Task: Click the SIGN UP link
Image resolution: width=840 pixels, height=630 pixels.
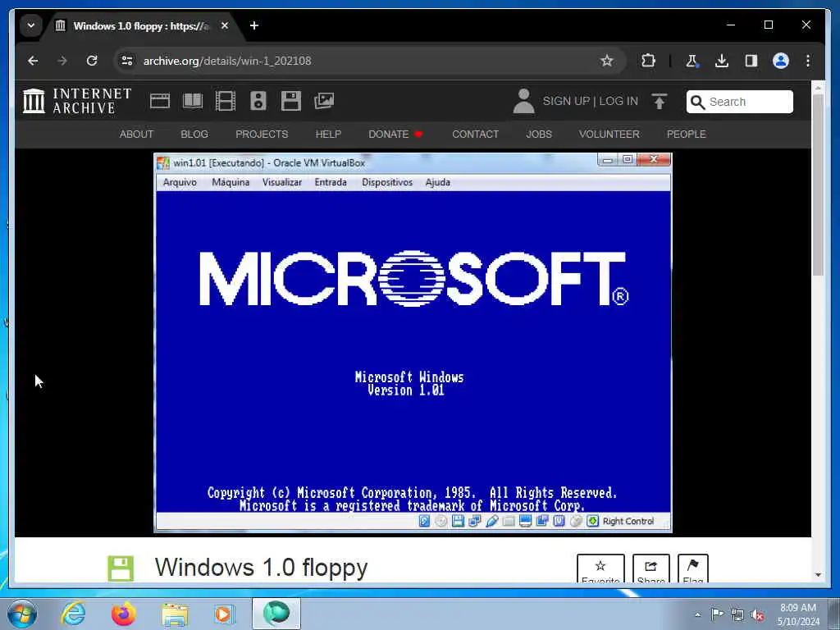Action: coord(566,101)
